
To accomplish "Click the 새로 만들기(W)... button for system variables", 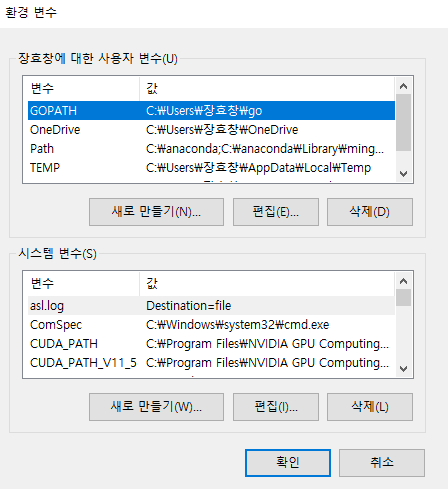I will click(x=156, y=407).
